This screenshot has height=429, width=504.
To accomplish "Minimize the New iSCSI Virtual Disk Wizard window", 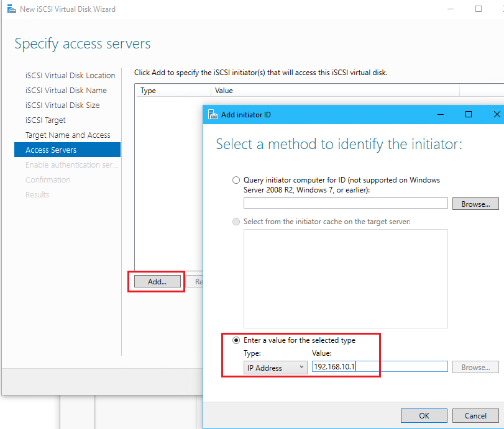I will (451, 9).
